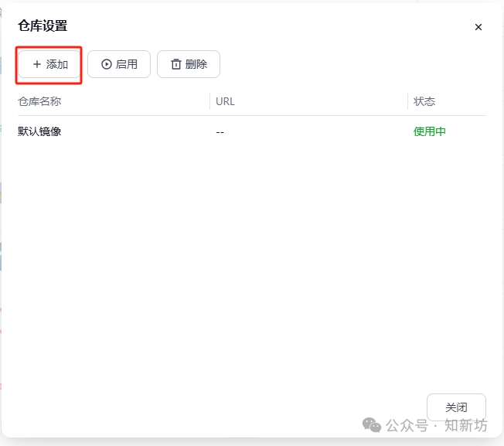Screen dimensions: 504x446
Task: Click the 关闭 (Close) button
Action: tap(456, 407)
